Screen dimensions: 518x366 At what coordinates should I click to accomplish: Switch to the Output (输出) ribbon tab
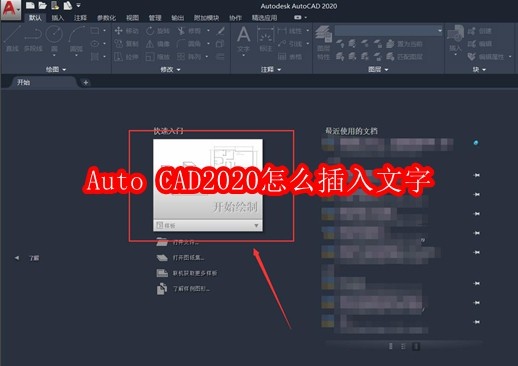click(x=177, y=18)
